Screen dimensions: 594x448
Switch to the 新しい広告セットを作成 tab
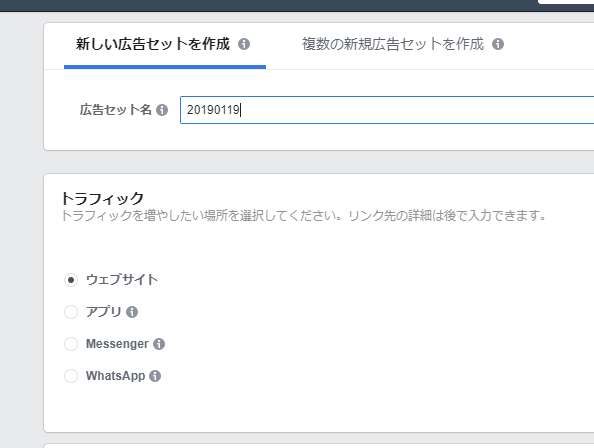153,44
